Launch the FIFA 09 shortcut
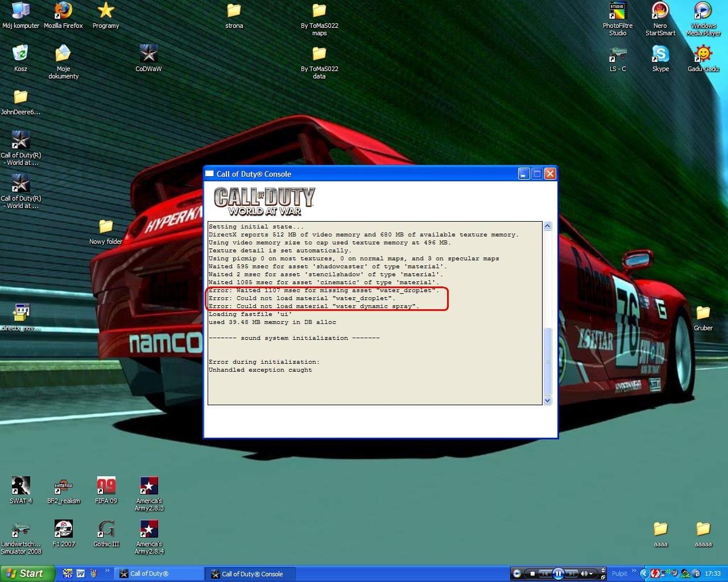The image size is (728, 582). (x=106, y=490)
